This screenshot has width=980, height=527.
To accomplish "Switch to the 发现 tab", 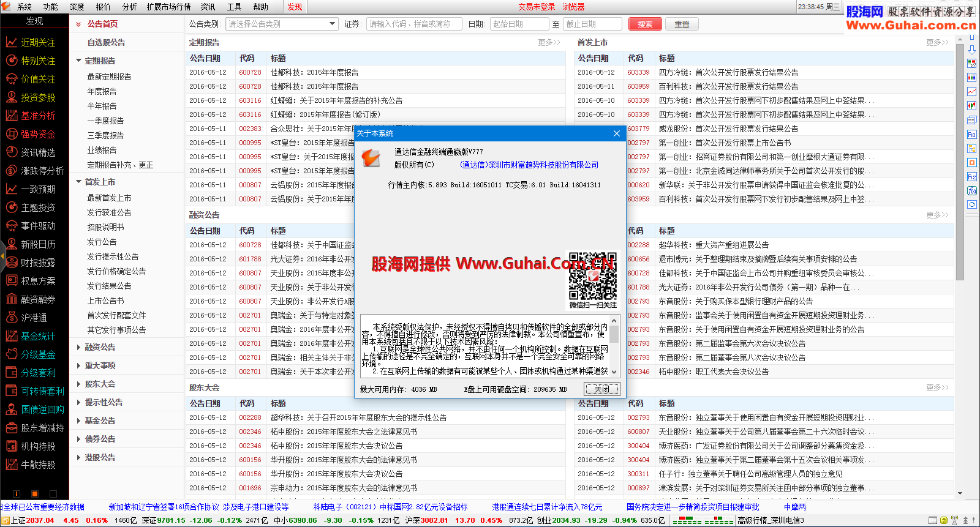I will pyautogui.click(x=295, y=7).
